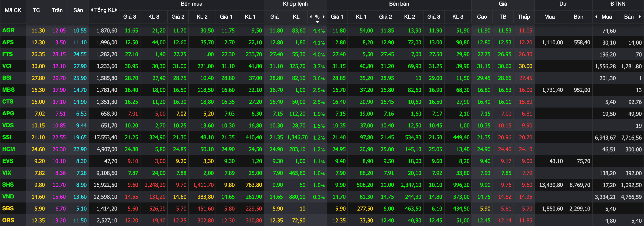The image size is (644, 226).
Task: Click the Thấp column header
Action: coord(524,17)
